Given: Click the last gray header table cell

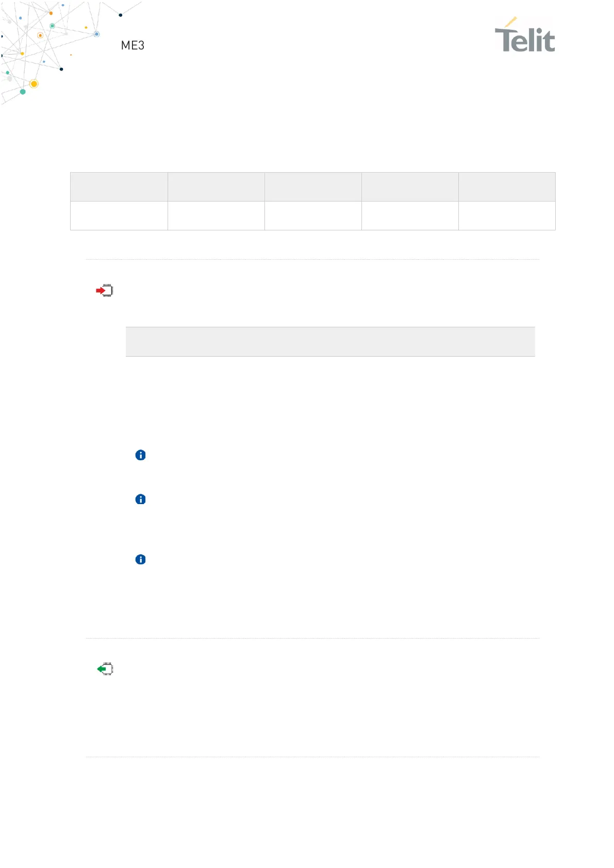Looking at the screenshot, I should 507,187.
